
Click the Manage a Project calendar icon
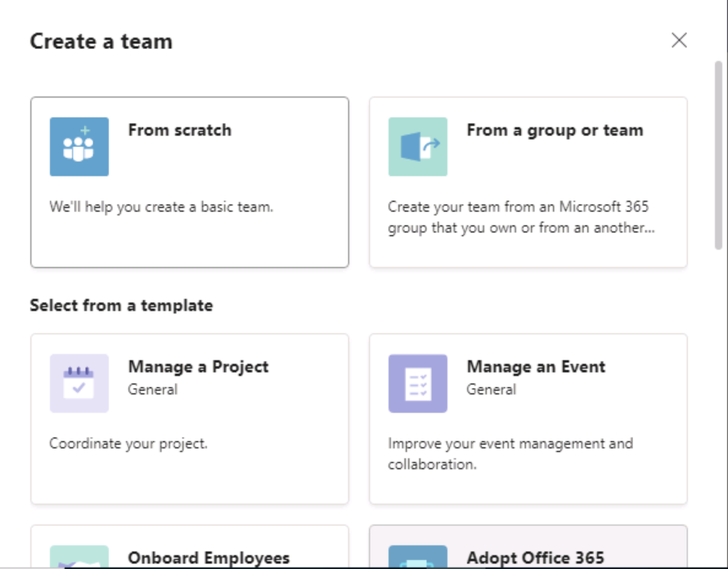[79, 383]
